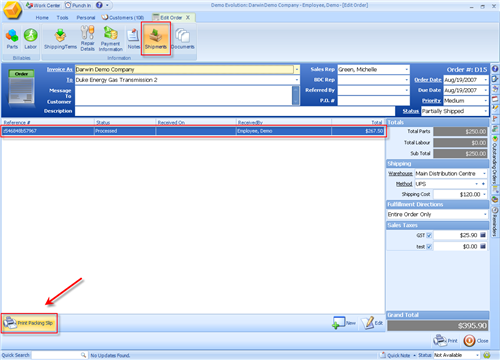The image size is (500, 360).
Task: Expand the Status dropdown showing Partially Shipped
Action: (x=485, y=111)
